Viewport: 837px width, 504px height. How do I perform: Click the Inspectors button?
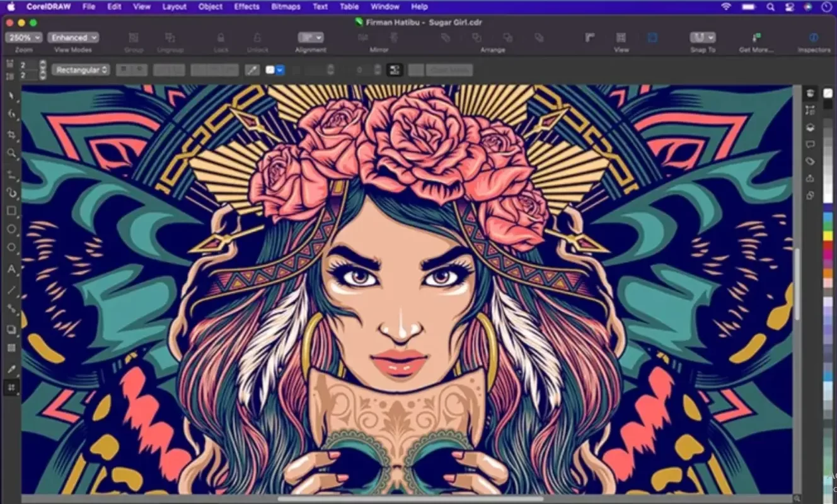pyautogui.click(x=814, y=42)
